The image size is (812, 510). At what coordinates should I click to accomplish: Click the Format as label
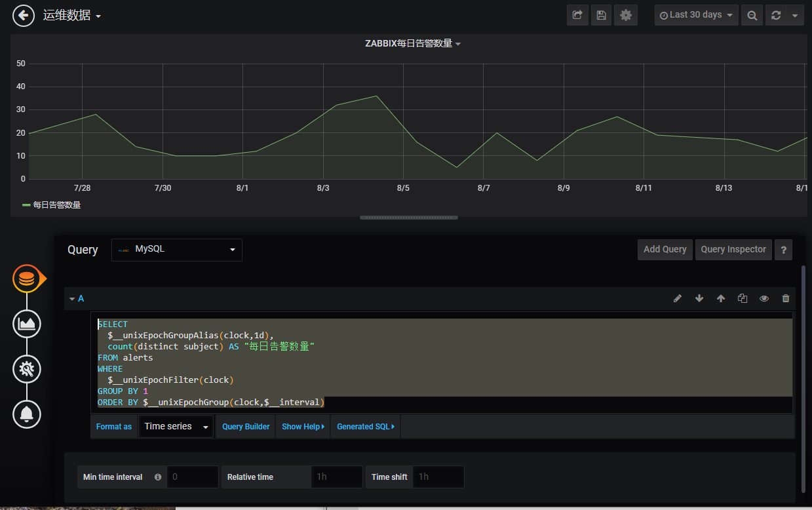click(x=114, y=427)
